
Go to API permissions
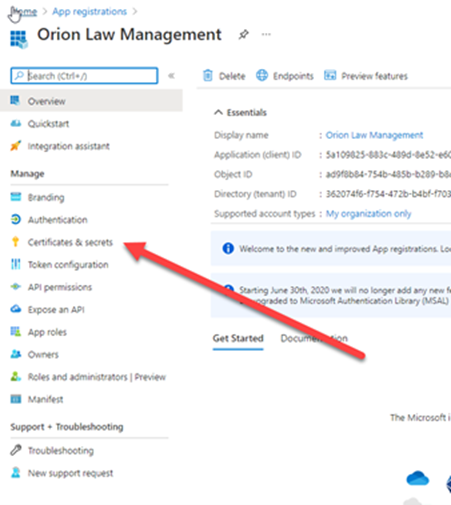(60, 287)
